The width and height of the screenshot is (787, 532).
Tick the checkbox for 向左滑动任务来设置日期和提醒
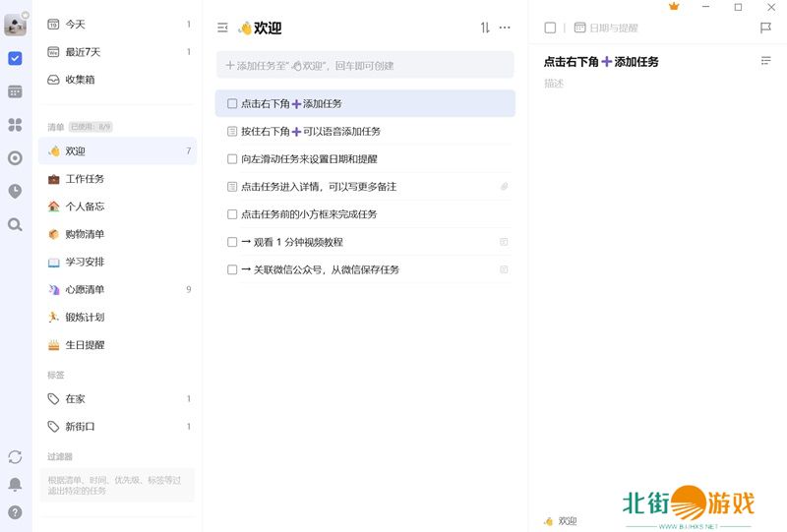click(x=232, y=158)
